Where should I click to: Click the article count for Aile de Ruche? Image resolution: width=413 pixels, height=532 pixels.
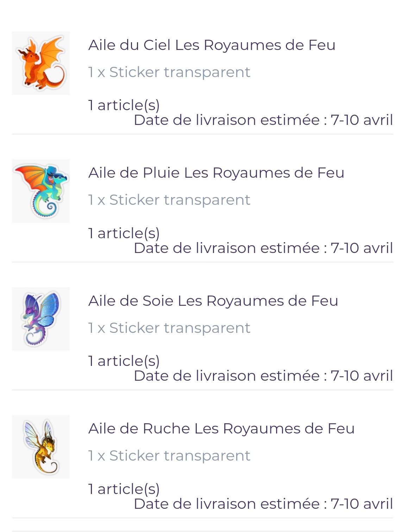pyautogui.click(x=124, y=489)
